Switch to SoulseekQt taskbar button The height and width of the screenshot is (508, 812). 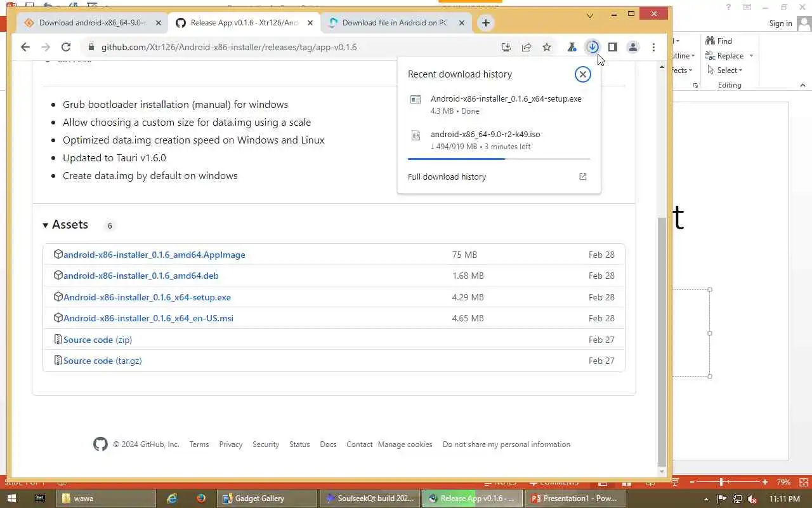[x=370, y=498]
